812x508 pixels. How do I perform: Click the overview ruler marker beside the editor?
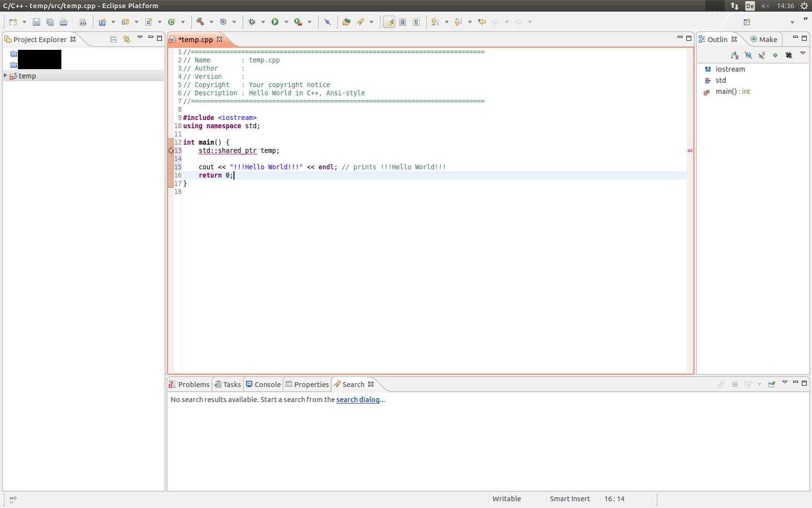click(x=690, y=150)
